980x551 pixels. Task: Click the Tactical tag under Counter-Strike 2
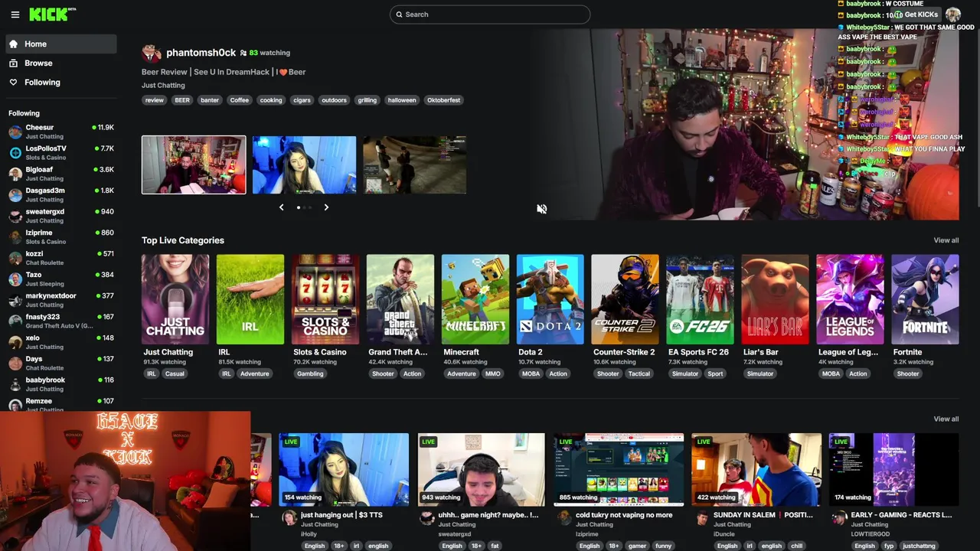(x=639, y=374)
